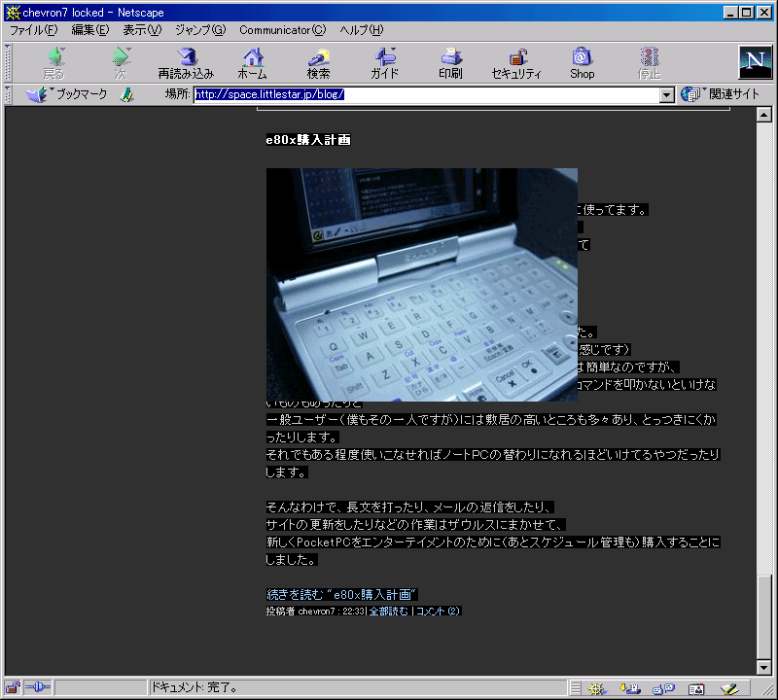Open the Composer component bar icon
Image resolution: width=778 pixels, height=700 pixels.
(729, 688)
